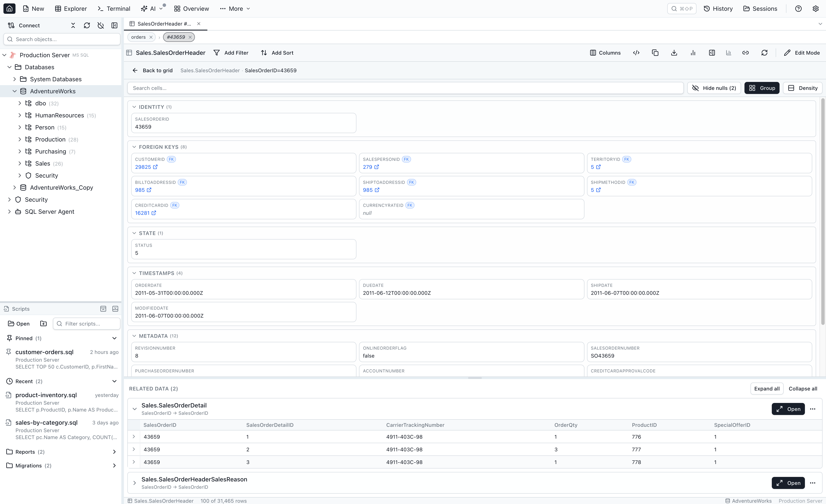Click Back to grid

(x=153, y=70)
